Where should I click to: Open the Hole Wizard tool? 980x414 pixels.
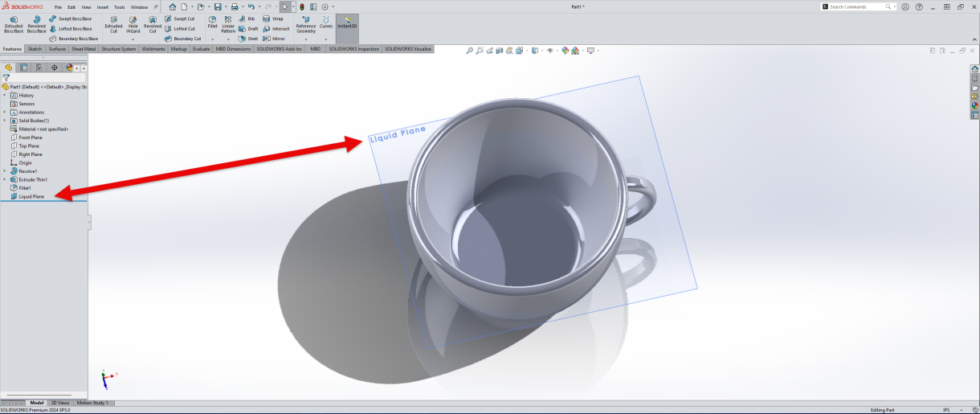click(x=133, y=24)
